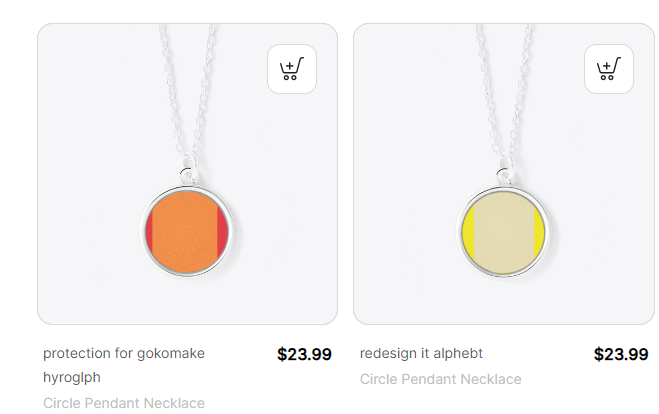Pick the red right stripe on the orange pendant

click(x=222, y=232)
